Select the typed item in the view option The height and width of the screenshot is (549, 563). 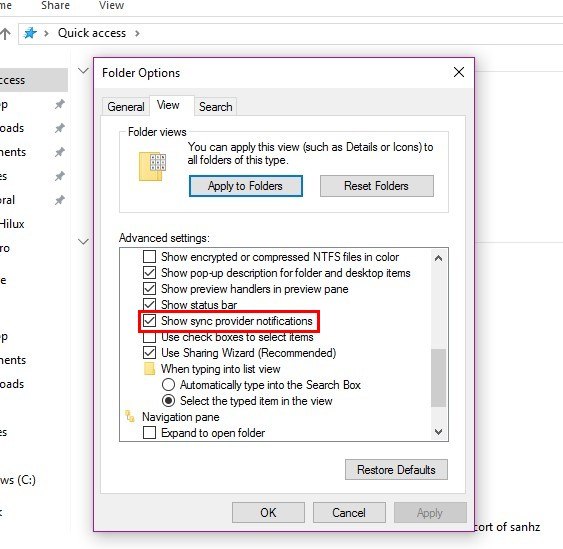168,401
